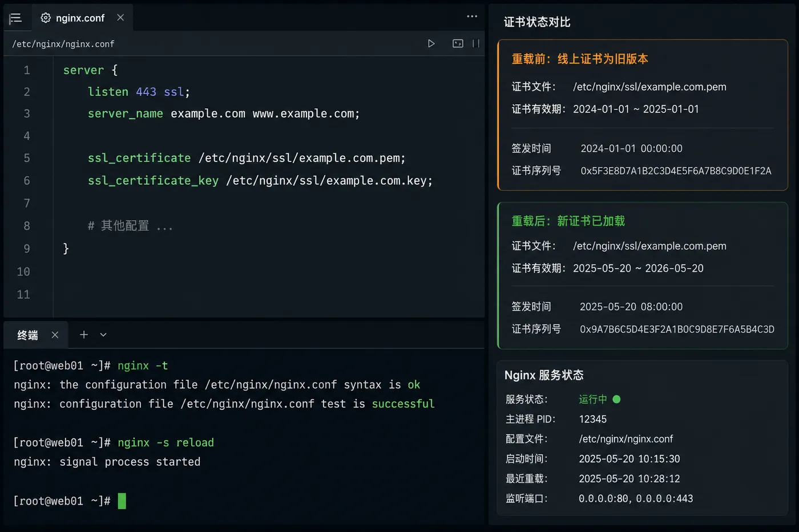Click the main process PID value 12345
The width and height of the screenshot is (799, 532).
pos(593,419)
